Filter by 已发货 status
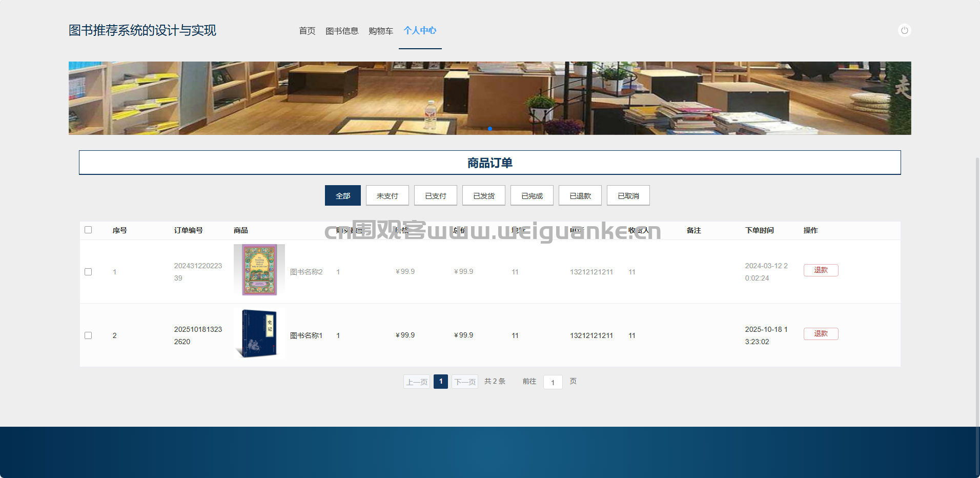Screen dimensions: 980x478 point(483,195)
